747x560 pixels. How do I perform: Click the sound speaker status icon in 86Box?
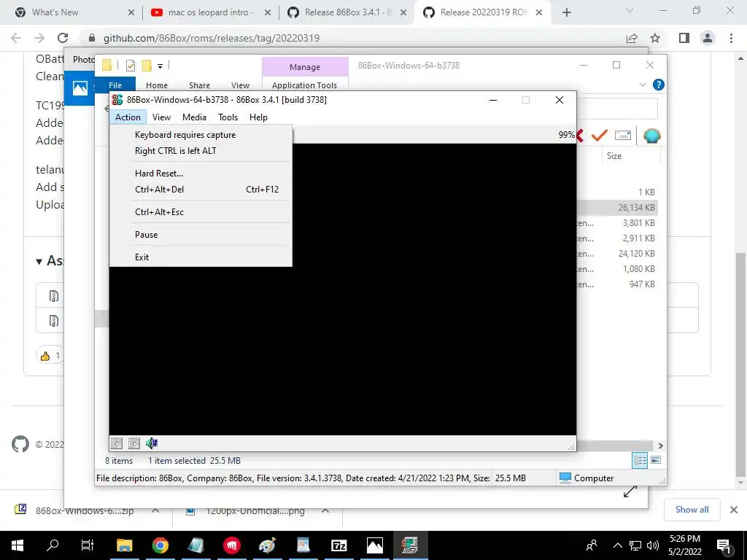tap(152, 443)
